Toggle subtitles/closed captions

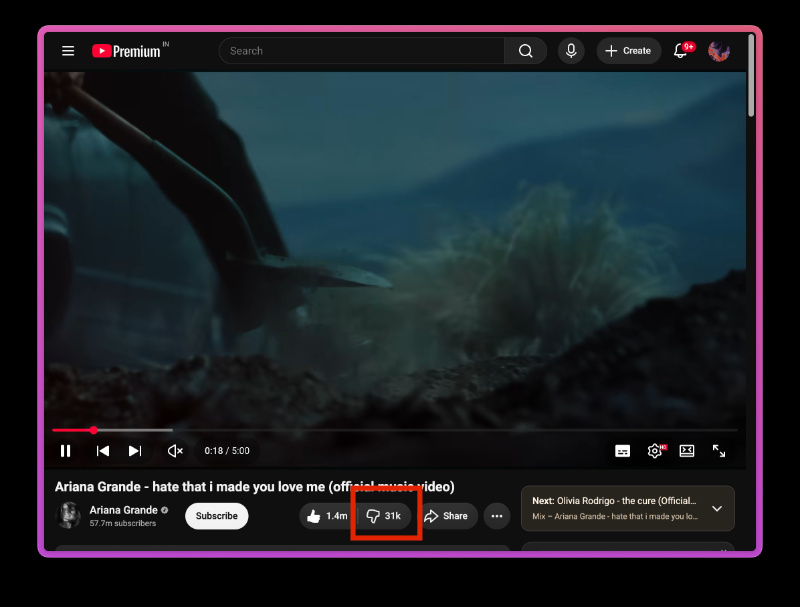tap(622, 451)
